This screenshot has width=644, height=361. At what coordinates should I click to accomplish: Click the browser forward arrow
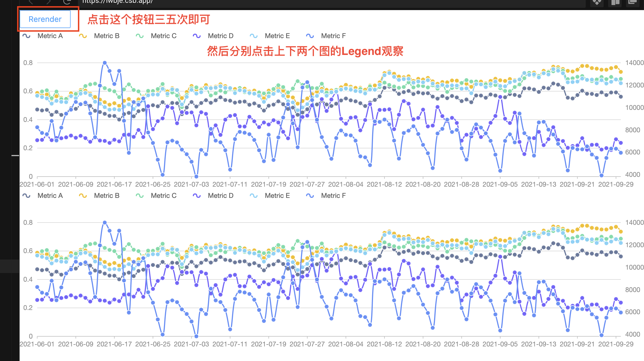(49, 2)
